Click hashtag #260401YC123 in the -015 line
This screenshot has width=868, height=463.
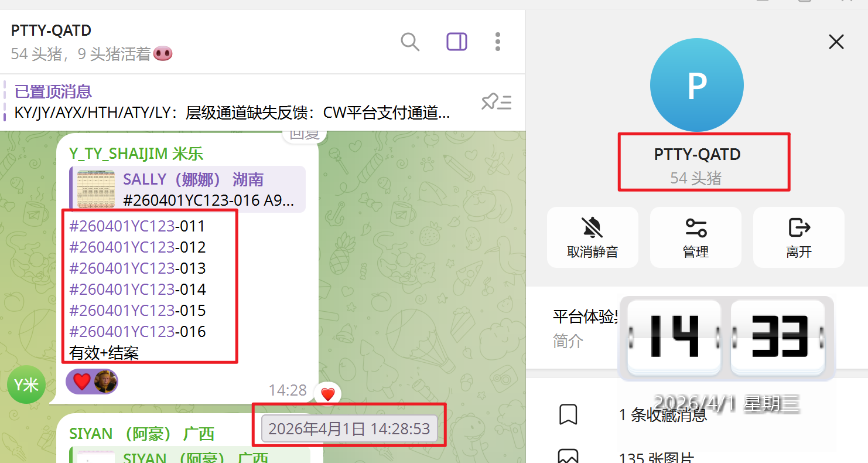[122, 311]
